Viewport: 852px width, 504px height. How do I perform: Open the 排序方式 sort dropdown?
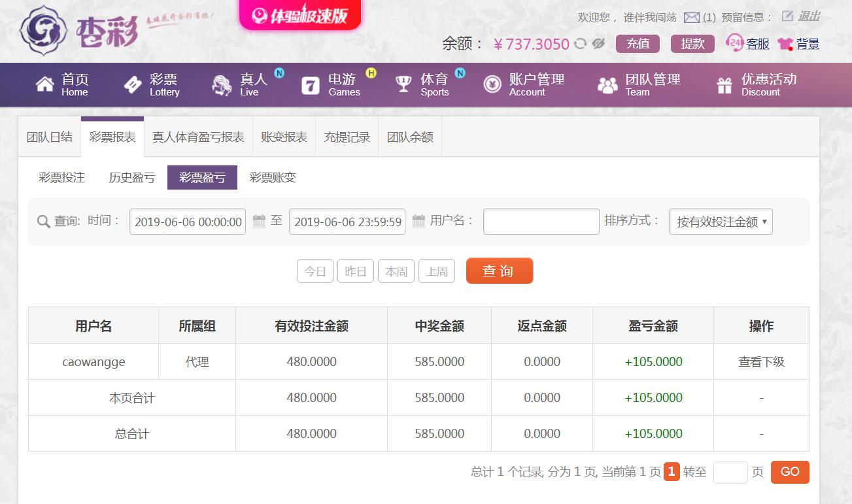pyautogui.click(x=721, y=222)
